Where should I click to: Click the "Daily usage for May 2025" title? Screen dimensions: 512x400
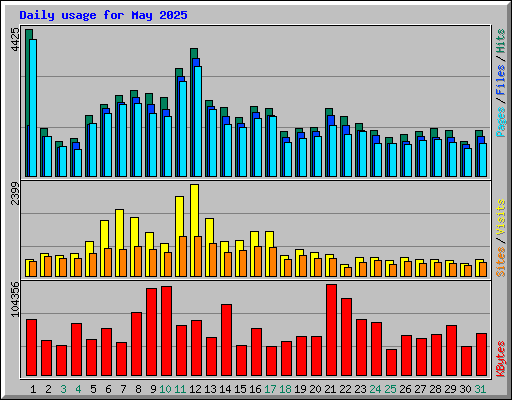103,15
